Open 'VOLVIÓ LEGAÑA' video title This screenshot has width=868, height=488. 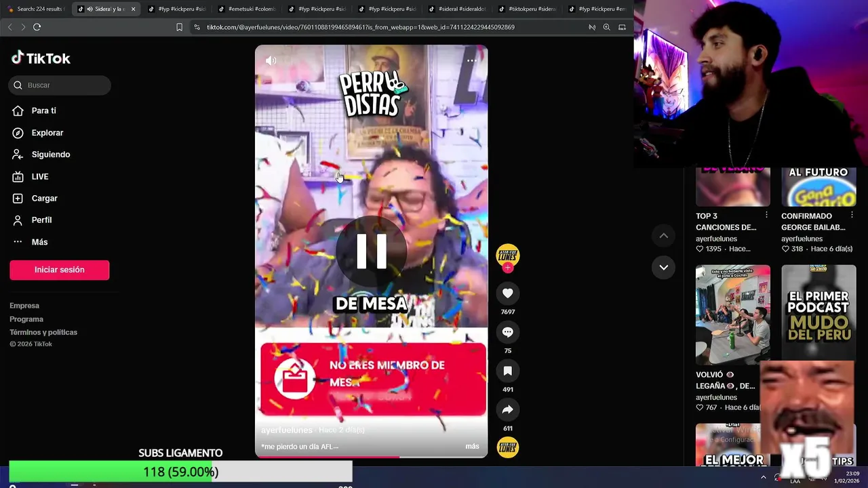click(726, 380)
